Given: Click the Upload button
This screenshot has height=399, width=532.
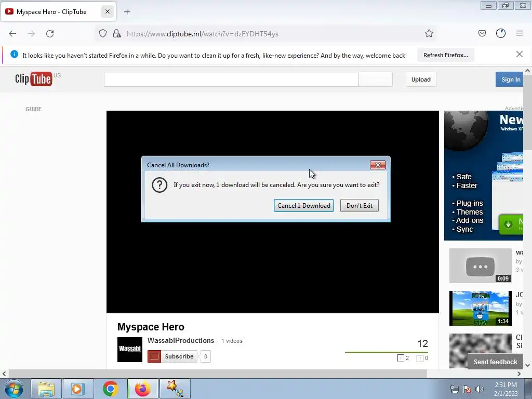Looking at the screenshot, I should (421, 79).
